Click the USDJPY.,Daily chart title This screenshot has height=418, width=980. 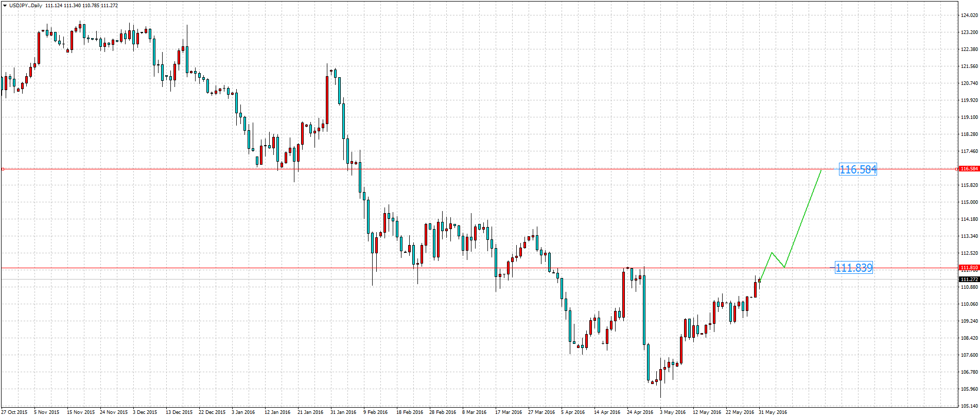tap(26, 6)
